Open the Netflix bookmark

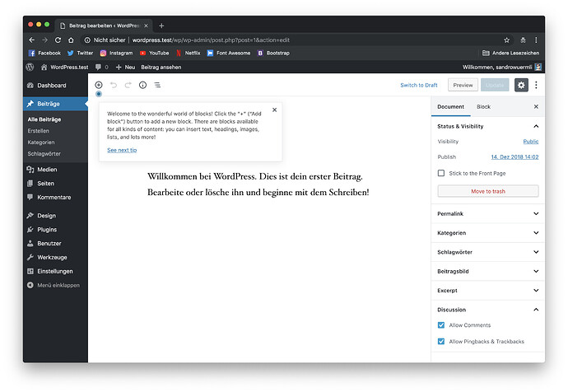tap(188, 53)
